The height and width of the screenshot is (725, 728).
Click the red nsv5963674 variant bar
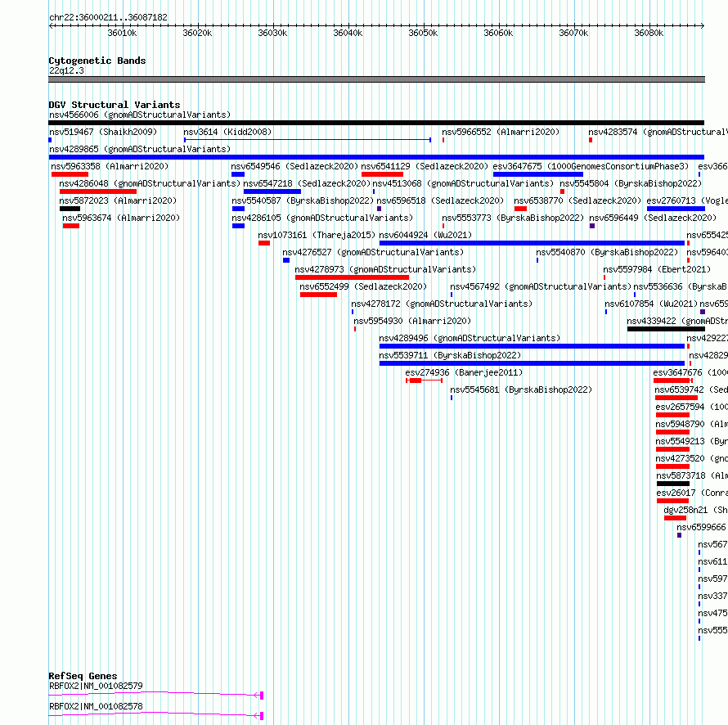tap(71, 226)
